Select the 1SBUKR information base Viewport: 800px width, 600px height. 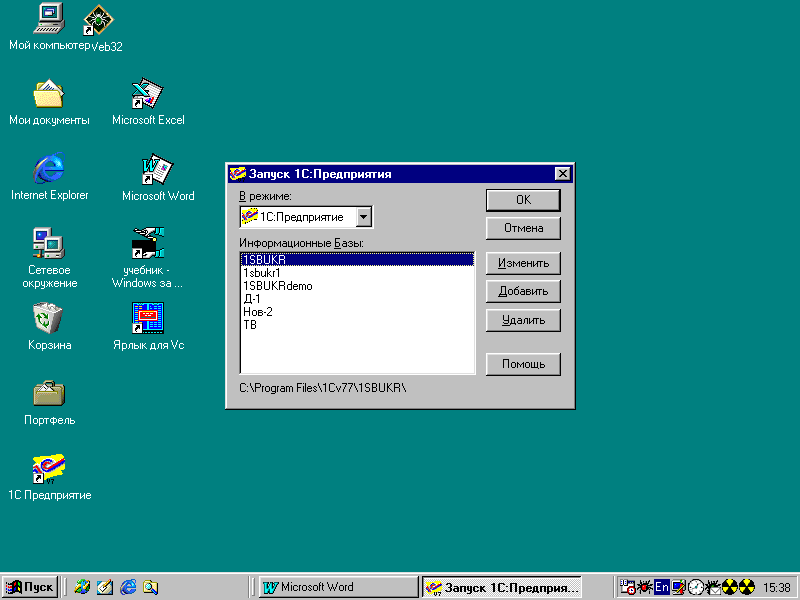357,260
